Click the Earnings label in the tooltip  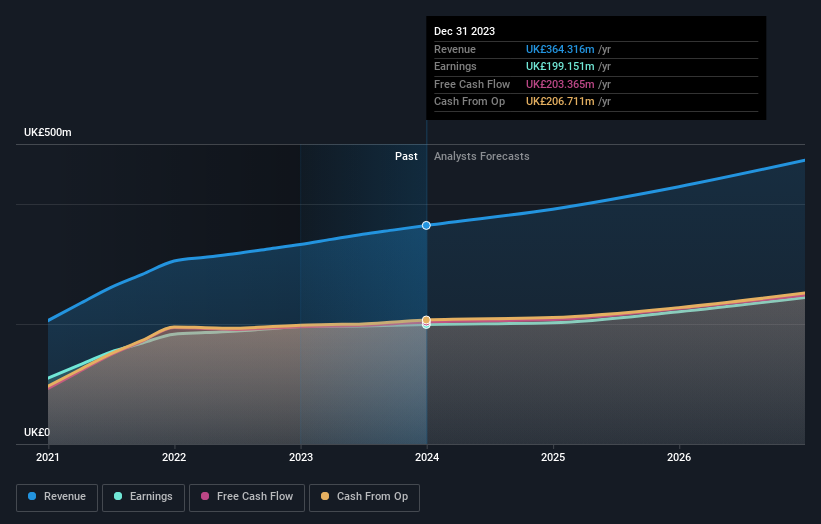pyautogui.click(x=455, y=66)
